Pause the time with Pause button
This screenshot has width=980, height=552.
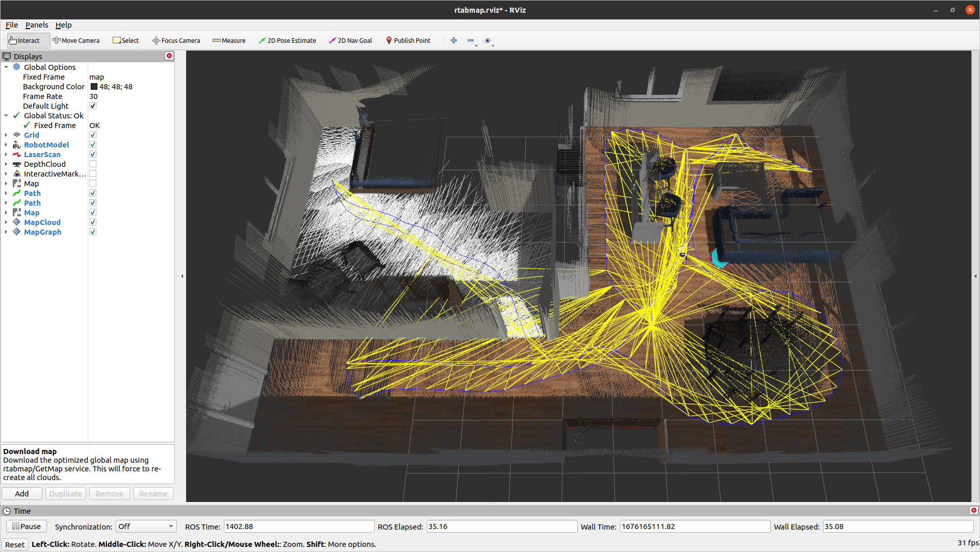27,526
